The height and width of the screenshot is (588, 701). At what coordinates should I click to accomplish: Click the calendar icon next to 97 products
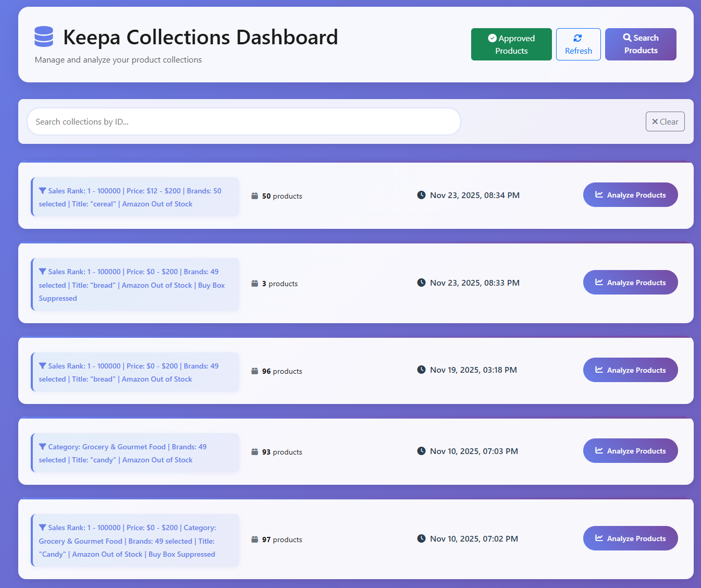255,539
